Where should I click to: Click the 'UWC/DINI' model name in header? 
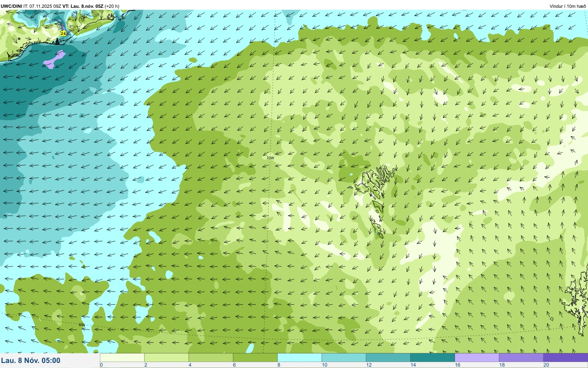[11, 6]
